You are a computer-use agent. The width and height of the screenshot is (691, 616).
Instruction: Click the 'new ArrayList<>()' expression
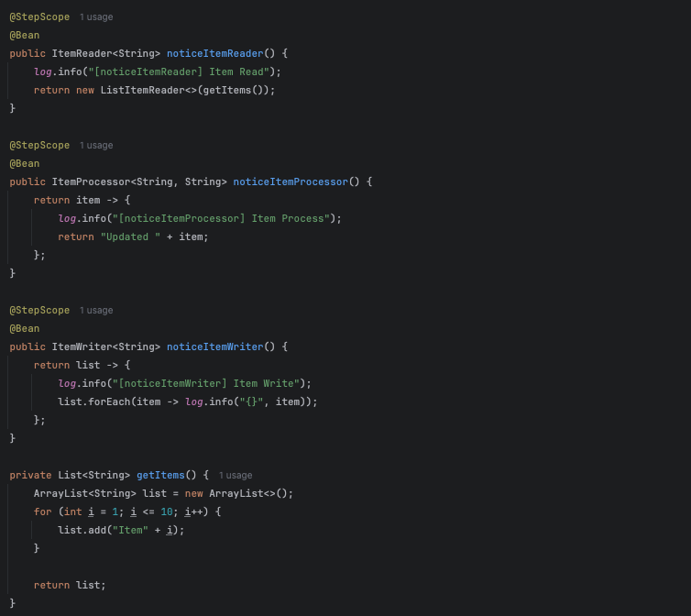pos(236,494)
